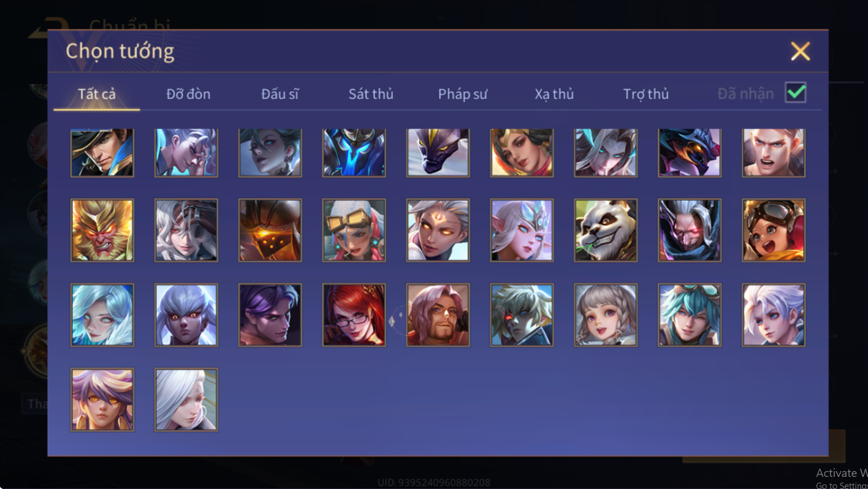Choose the aviator-goggles kid hero
The image size is (868, 489).
773,230
